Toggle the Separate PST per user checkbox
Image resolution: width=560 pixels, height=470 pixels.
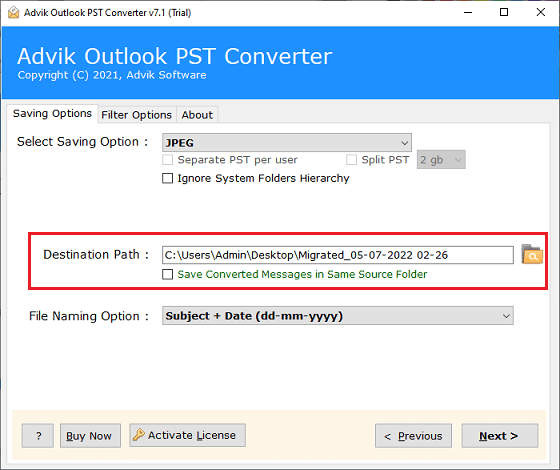coord(168,160)
